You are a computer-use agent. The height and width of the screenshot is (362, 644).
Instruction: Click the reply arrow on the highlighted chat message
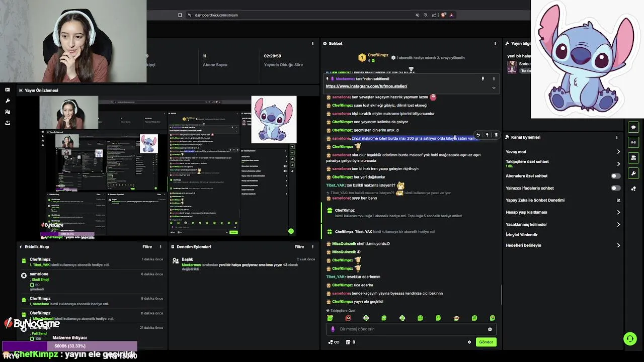[478, 135]
